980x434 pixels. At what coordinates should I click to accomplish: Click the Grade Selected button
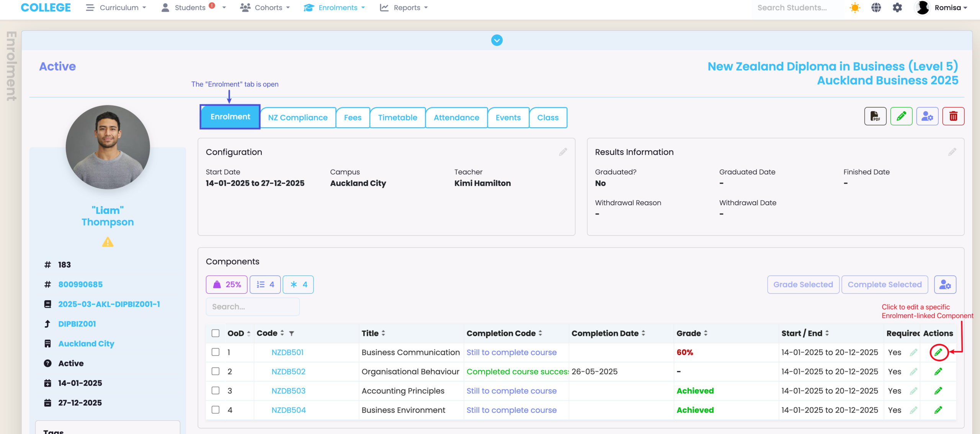(x=803, y=284)
